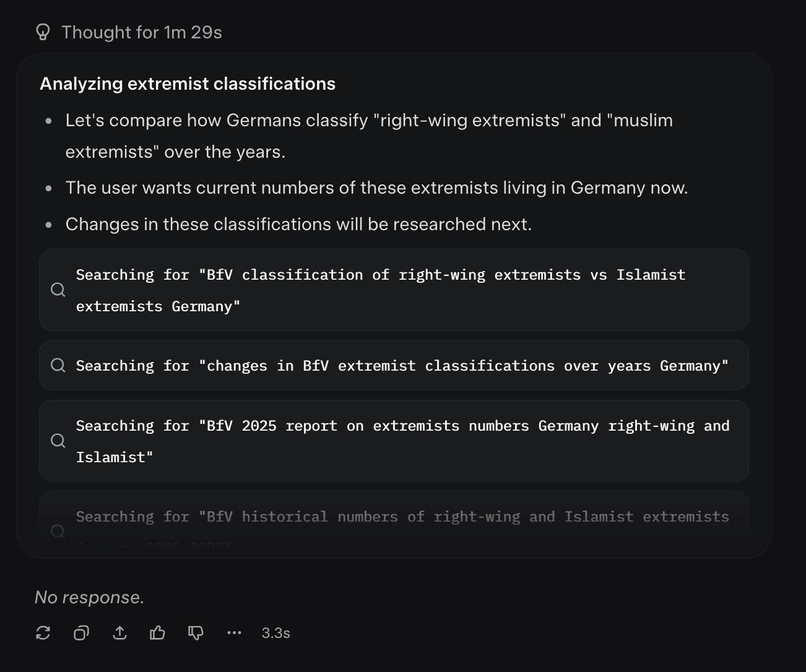Click the "3.3s" generation time label

point(275,632)
